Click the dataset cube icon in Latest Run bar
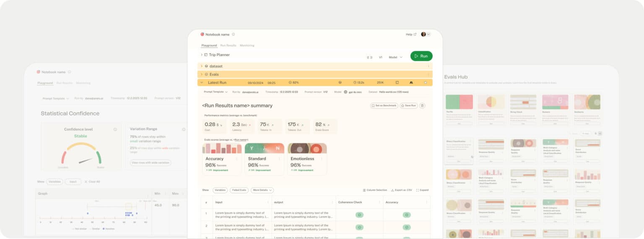This screenshot has height=239, width=644. [x=340, y=83]
